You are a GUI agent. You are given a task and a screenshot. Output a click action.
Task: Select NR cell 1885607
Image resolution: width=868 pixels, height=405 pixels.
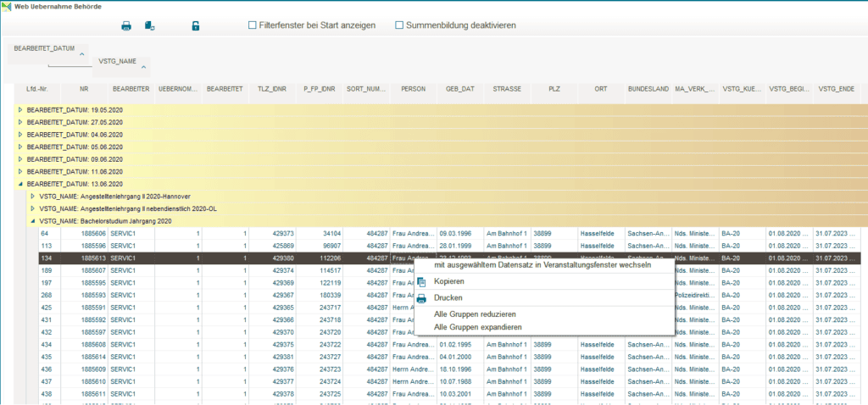coord(84,270)
